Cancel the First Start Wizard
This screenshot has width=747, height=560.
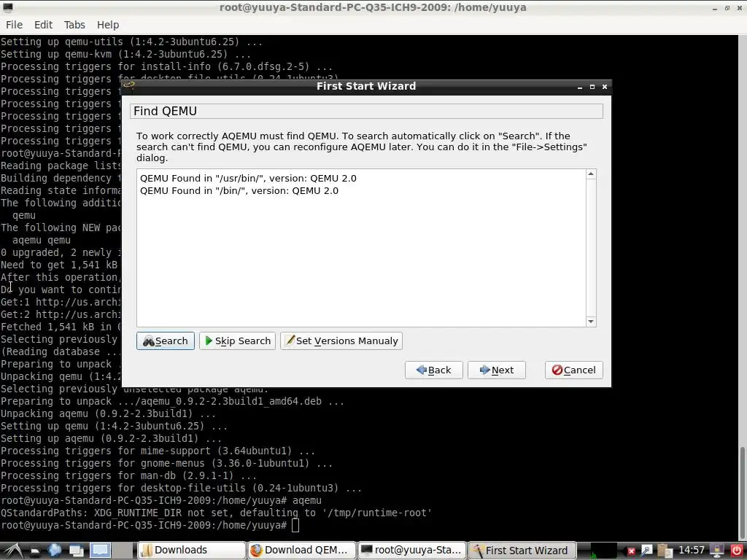tap(573, 370)
